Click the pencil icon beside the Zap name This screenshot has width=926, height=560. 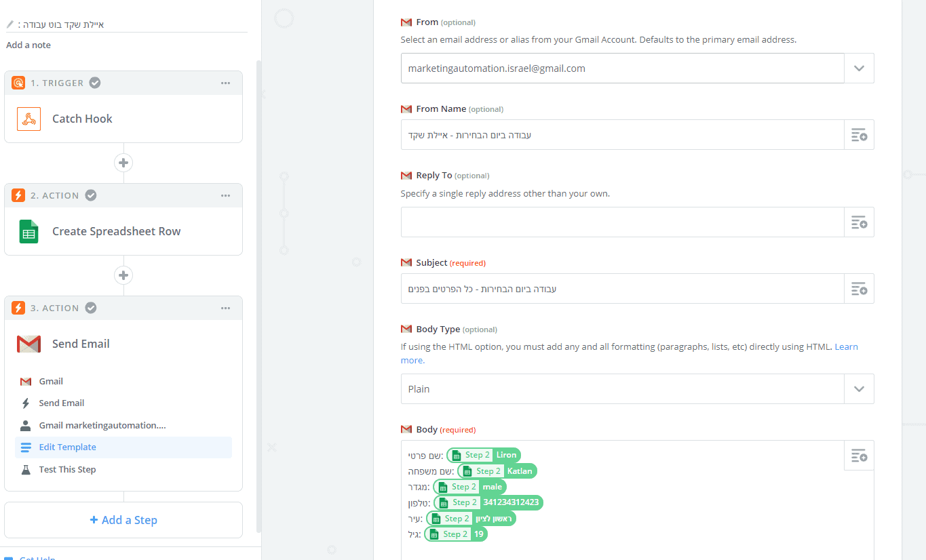pyautogui.click(x=10, y=24)
